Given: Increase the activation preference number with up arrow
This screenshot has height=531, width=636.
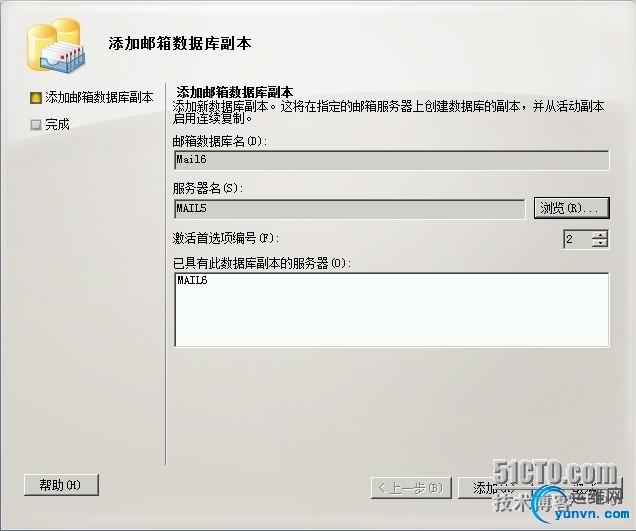Looking at the screenshot, I should tap(599, 234).
